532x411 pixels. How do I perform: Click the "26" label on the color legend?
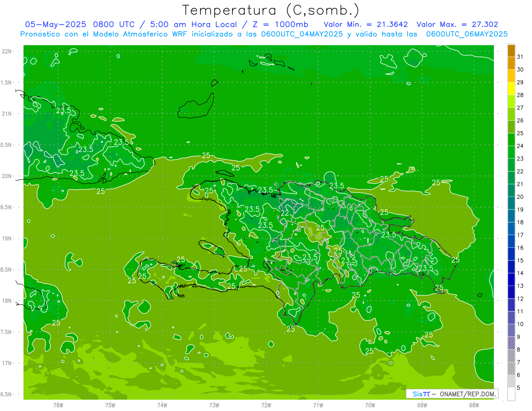point(520,120)
